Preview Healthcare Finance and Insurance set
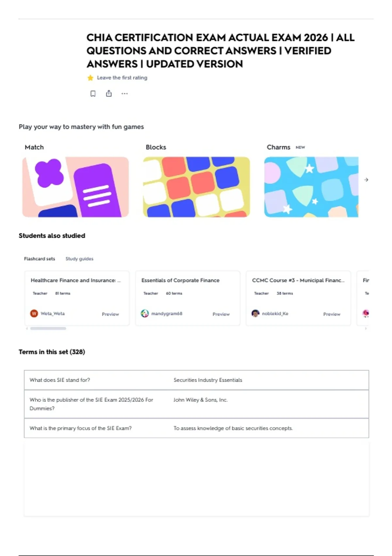This screenshot has width=392, height=556. click(110, 314)
